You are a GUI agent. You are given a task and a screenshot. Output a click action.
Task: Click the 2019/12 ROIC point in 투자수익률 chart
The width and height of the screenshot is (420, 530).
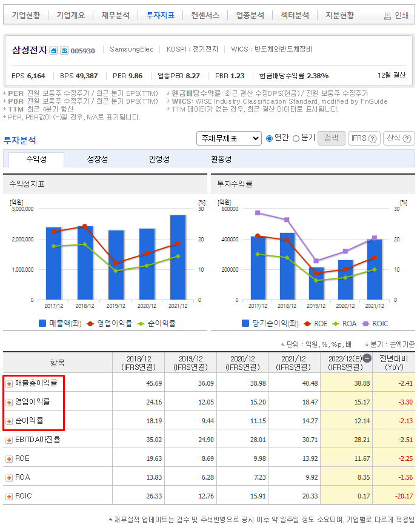point(316,261)
